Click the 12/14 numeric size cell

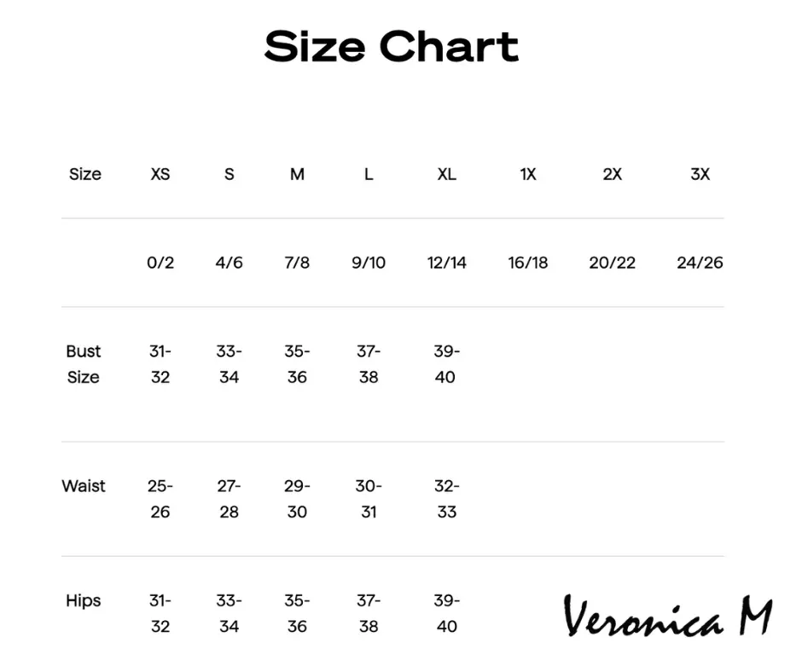[447, 263]
